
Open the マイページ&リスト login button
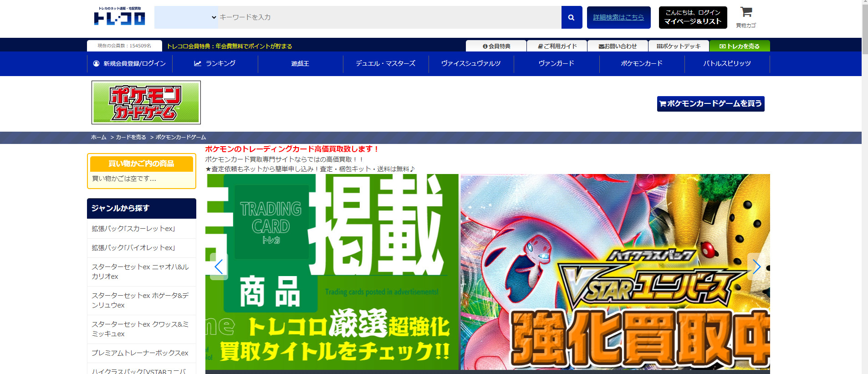click(693, 17)
